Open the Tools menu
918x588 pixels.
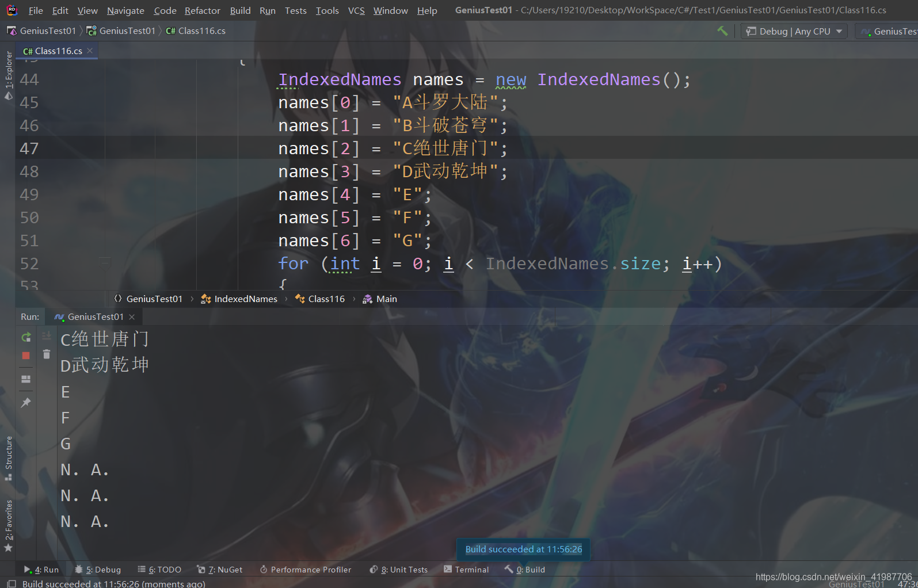click(x=327, y=10)
